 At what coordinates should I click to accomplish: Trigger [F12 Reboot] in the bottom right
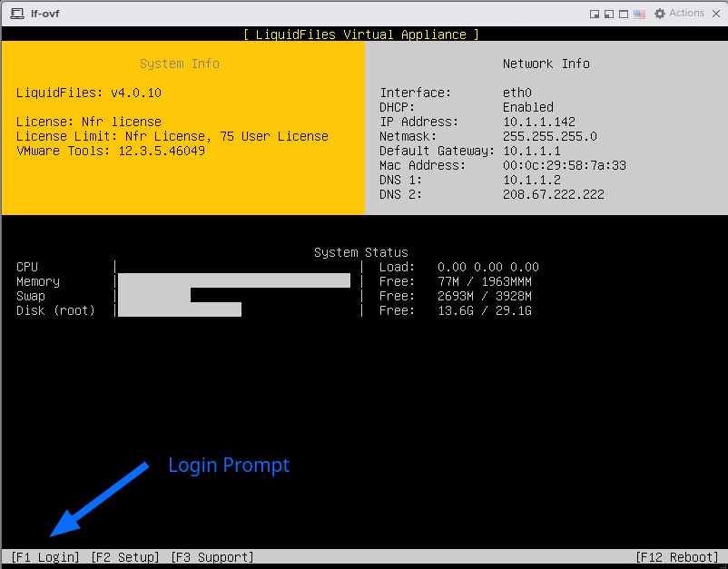point(675,556)
